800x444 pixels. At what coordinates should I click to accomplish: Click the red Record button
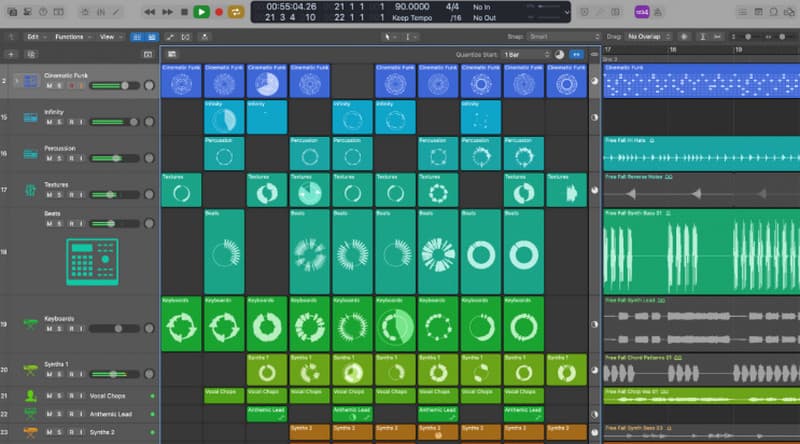pos(219,12)
